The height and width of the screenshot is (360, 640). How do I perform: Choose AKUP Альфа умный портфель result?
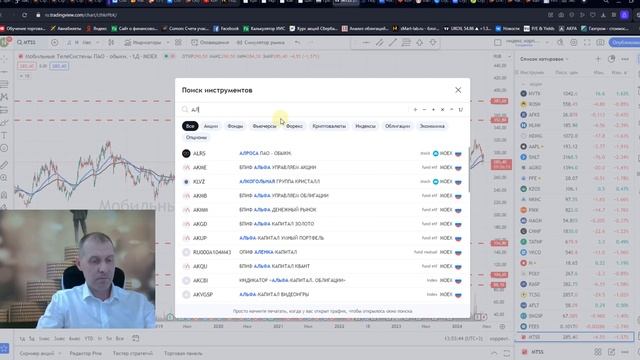[322, 238]
